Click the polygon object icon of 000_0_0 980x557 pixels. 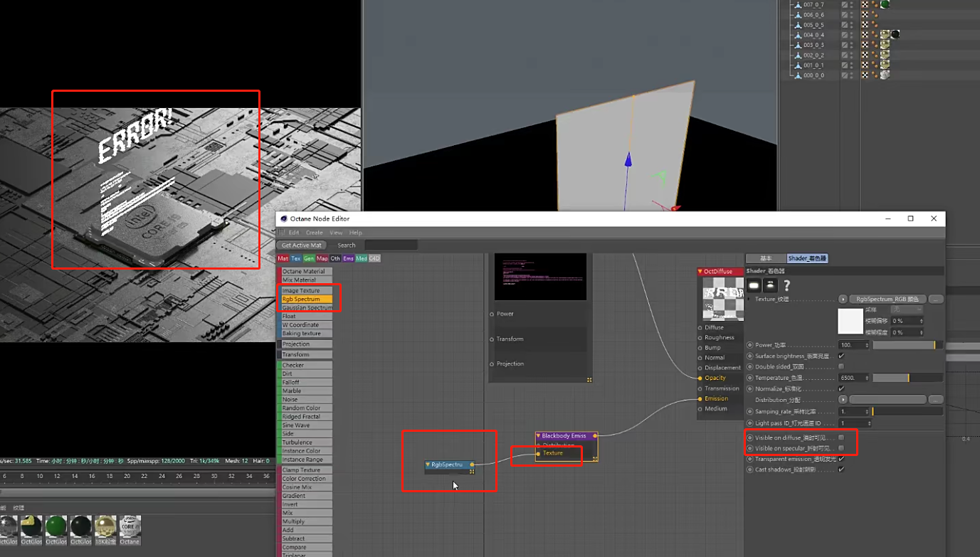(x=798, y=75)
